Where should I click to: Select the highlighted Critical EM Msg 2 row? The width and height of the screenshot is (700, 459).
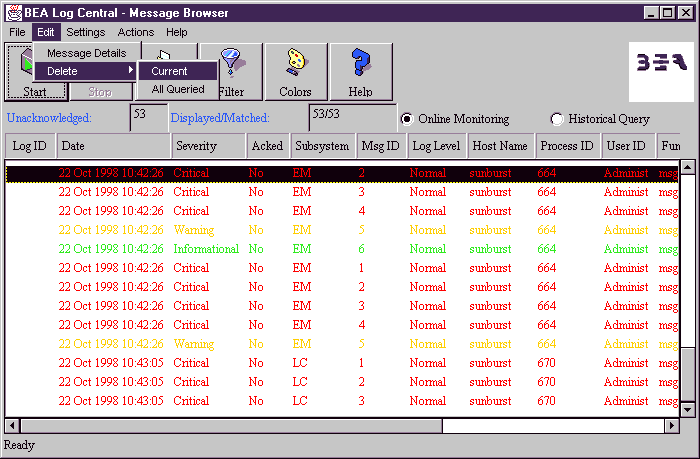342,173
